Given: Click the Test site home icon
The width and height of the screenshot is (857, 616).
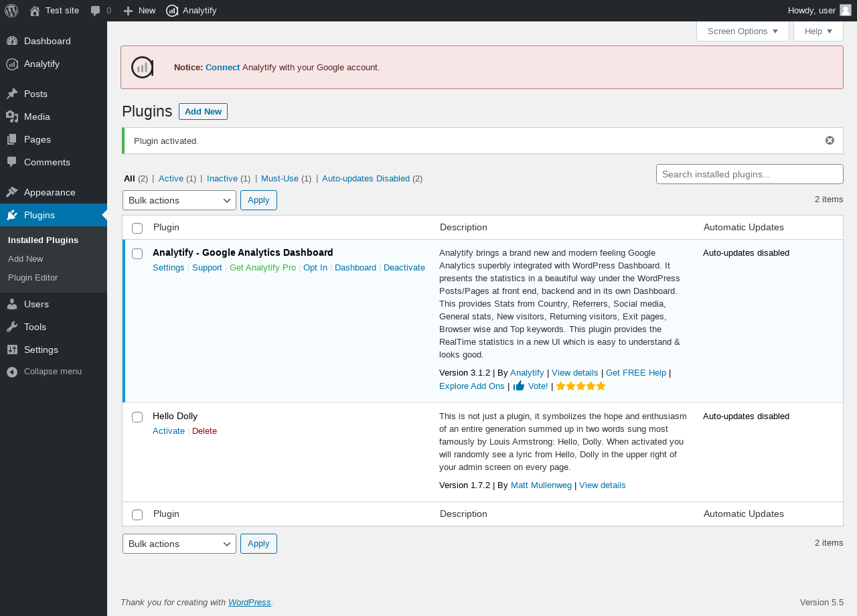Looking at the screenshot, I should point(35,11).
